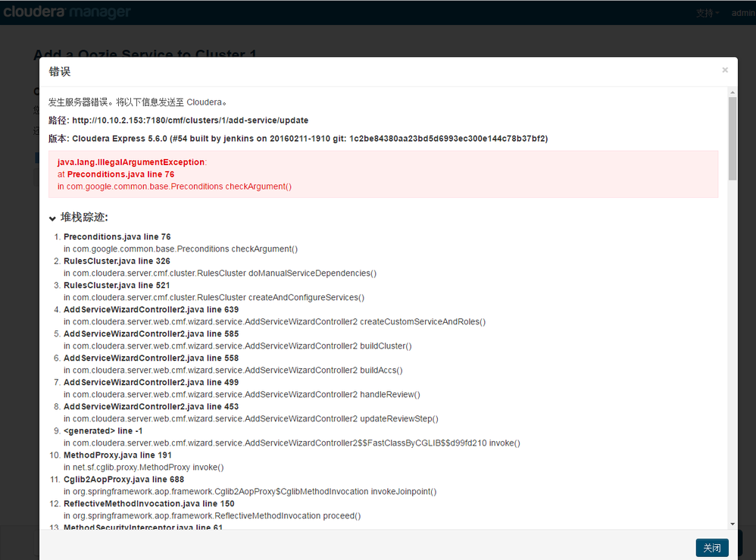Image resolution: width=756 pixels, height=560 pixels.
Task: Open the admin user menu
Action: point(742,13)
